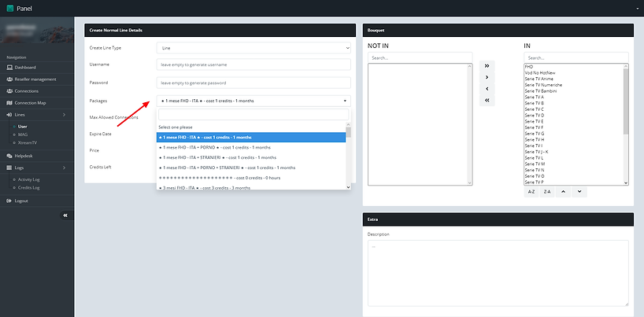Open Create Line Type dropdown
Image resolution: width=644 pixels, height=317 pixels.
tap(254, 48)
